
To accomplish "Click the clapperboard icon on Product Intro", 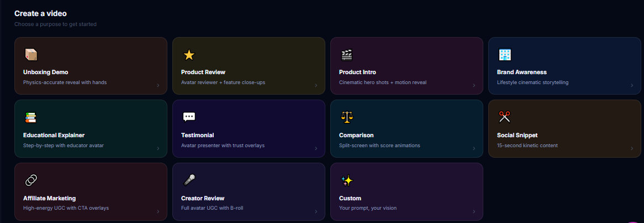I will pos(347,55).
